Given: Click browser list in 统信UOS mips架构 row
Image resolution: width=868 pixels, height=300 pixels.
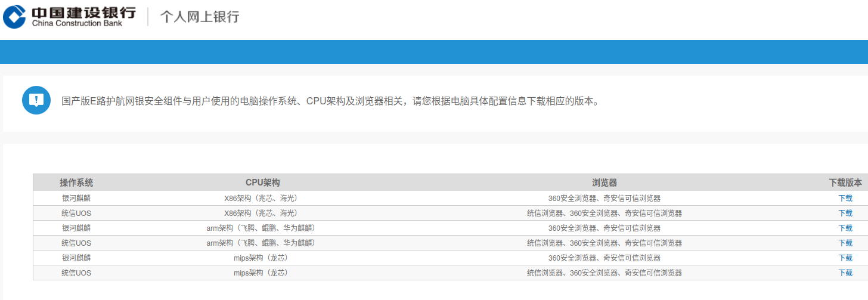Looking at the screenshot, I should [604, 273].
